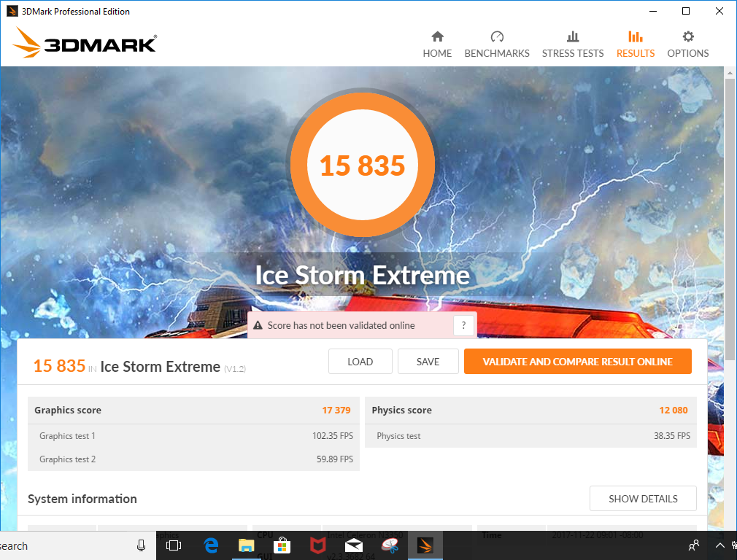Click the 3DMark logo
737x560 pixels.
point(85,43)
